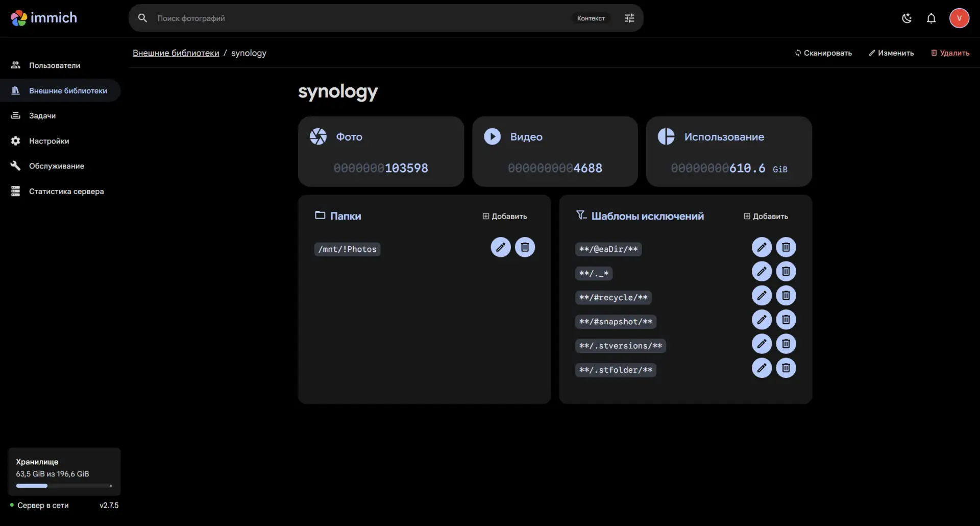This screenshot has height=526, width=980.
Task: Click the video count 4688
Action: click(x=588, y=168)
